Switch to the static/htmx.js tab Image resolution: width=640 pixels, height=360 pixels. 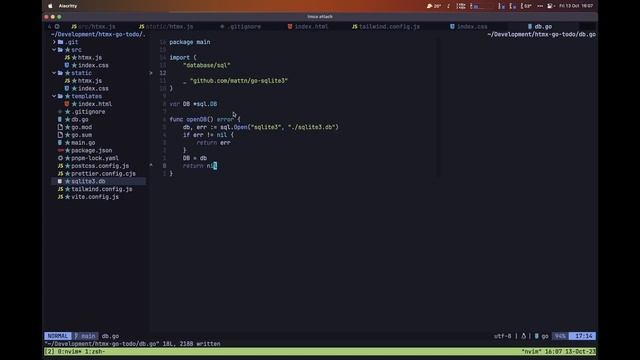[x=166, y=27]
